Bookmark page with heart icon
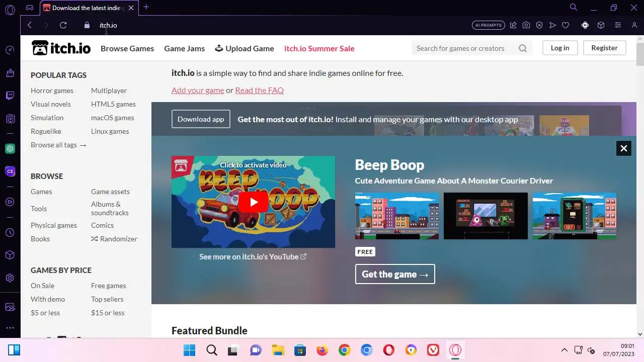This screenshot has width=644, height=362. click(566, 25)
